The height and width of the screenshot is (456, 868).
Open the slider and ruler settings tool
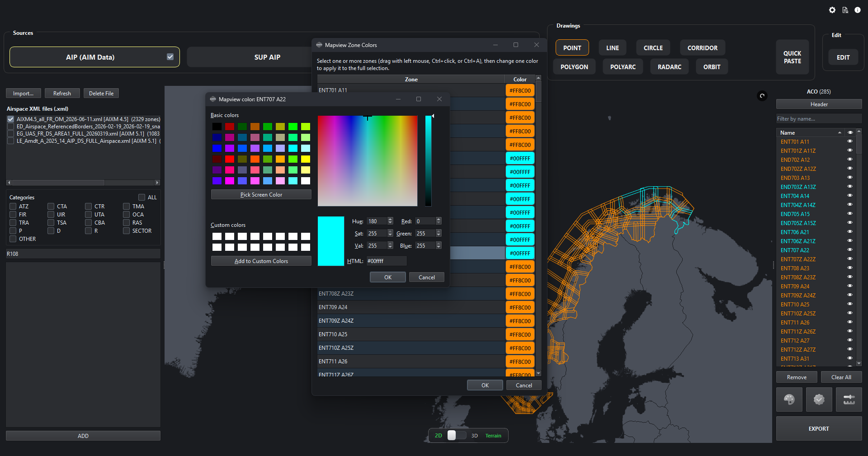point(849,400)
